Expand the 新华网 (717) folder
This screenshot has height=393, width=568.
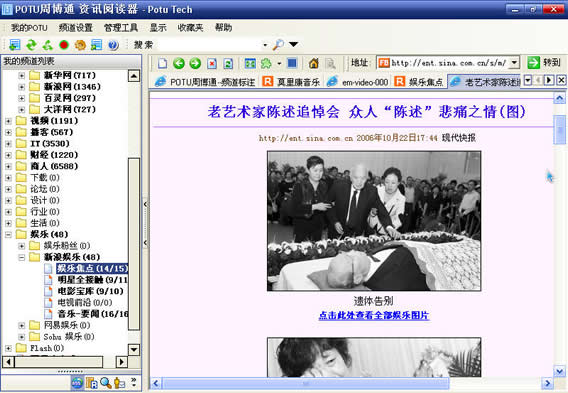pyautogui.click(x=22, y=76)
